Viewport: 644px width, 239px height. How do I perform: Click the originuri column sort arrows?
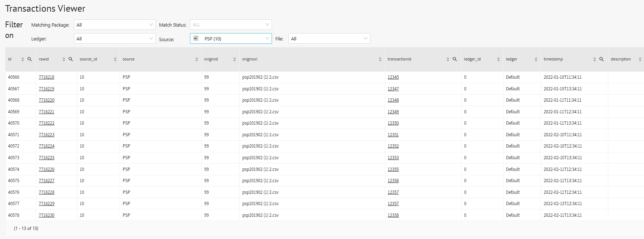[380, 59]
